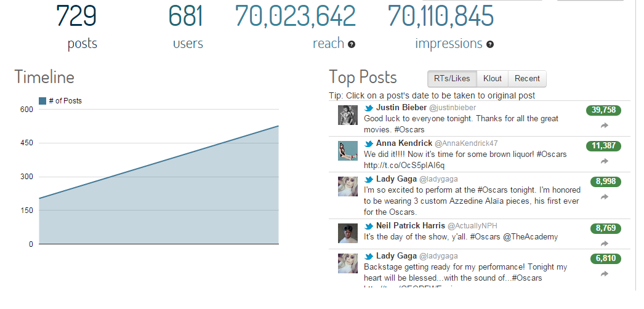
Task: Click Twitter bird icon on Anna Kendrick post
Action: [x=369, y=144]
